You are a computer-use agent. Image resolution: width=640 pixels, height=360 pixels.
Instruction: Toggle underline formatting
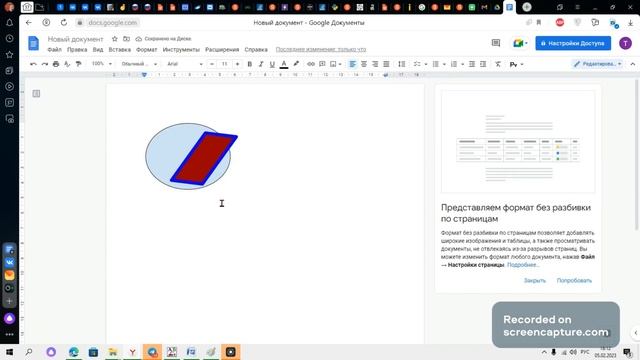272,64
